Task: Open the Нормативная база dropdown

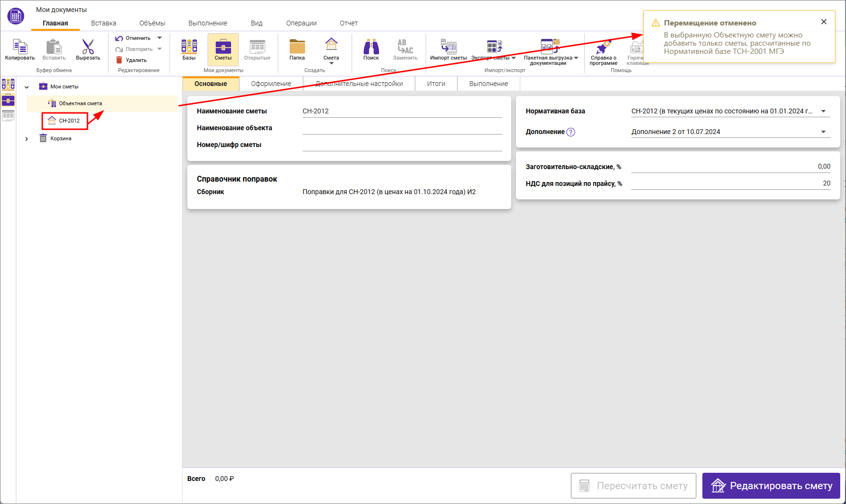Action: [823, 111]
